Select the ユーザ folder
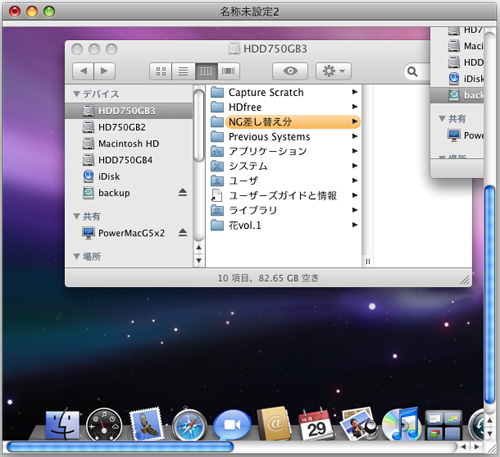 [285, 180]
